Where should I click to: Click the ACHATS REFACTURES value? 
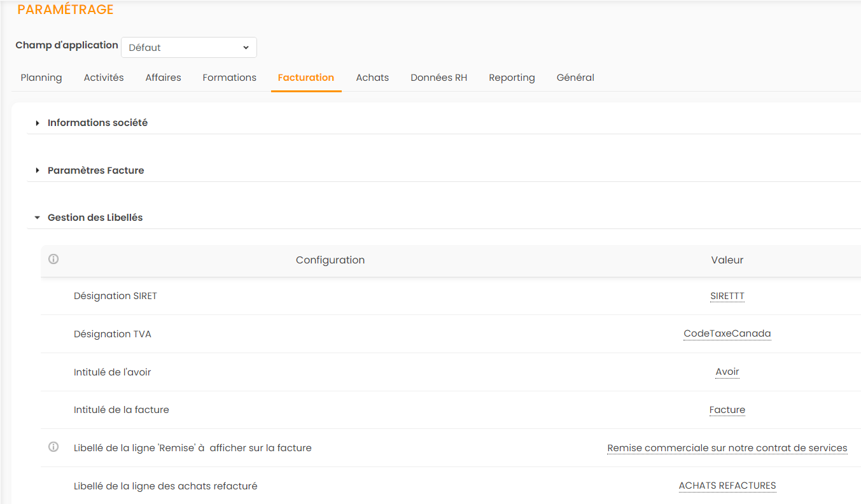click(727, 486)
